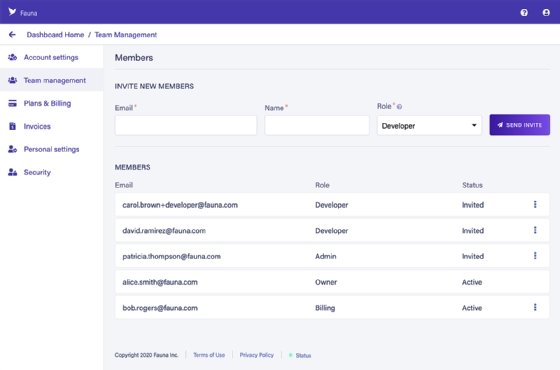Click the Team Management breadcrumb link
The image size is (560, 370).
tap(126, 35)
